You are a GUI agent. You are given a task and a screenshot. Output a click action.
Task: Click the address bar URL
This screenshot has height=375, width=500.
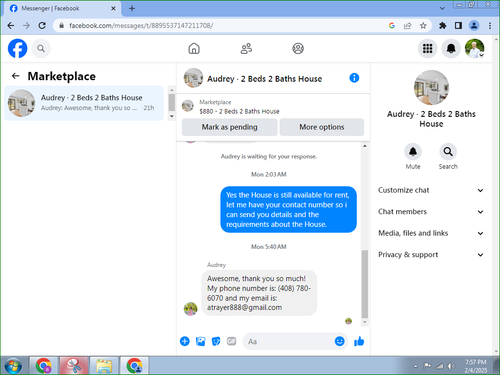(x=141, y=26)
